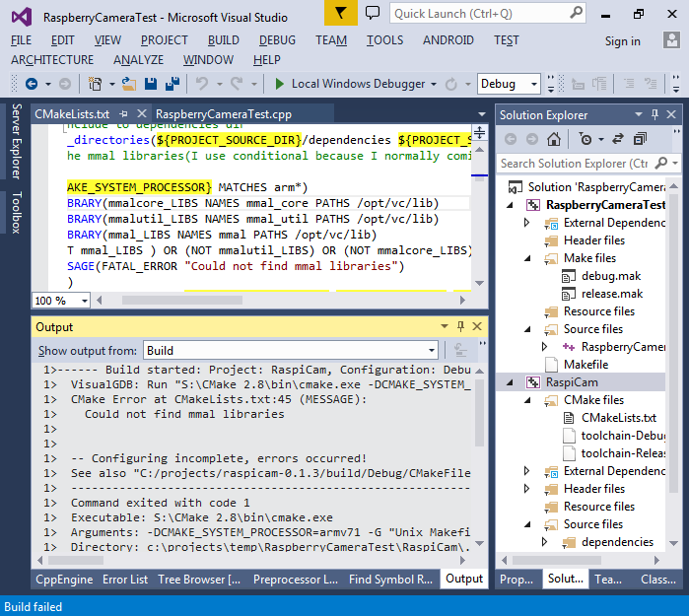
Task: Open the feedback speech bubble icon
Action: 373,13
